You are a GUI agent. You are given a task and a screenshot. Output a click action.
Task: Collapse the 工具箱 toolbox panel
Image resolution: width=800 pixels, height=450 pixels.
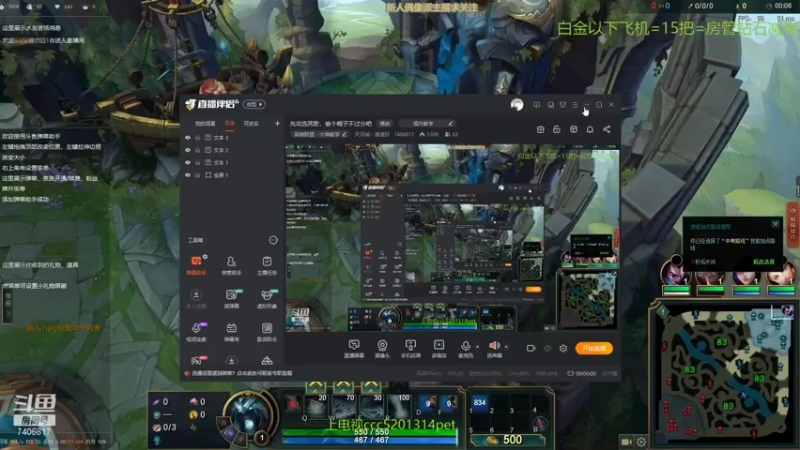[x=273, y=240]
